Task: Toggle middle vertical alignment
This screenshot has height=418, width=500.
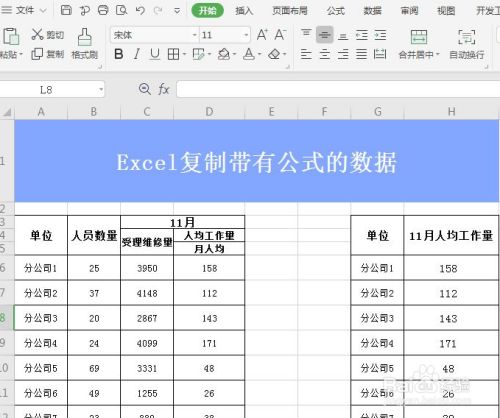Action: point(324,35)
